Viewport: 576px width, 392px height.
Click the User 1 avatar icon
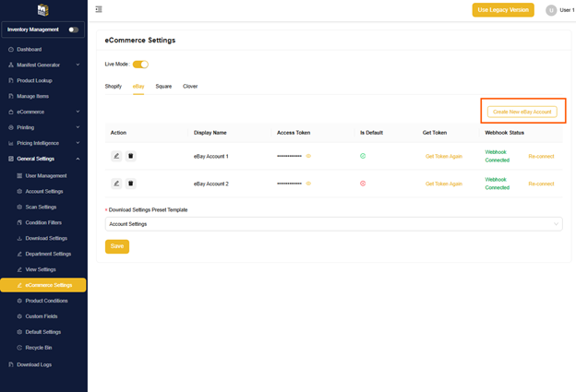coord(551,10)
